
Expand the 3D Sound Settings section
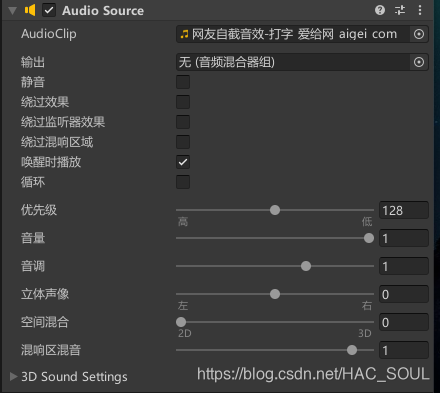point(13,377)
